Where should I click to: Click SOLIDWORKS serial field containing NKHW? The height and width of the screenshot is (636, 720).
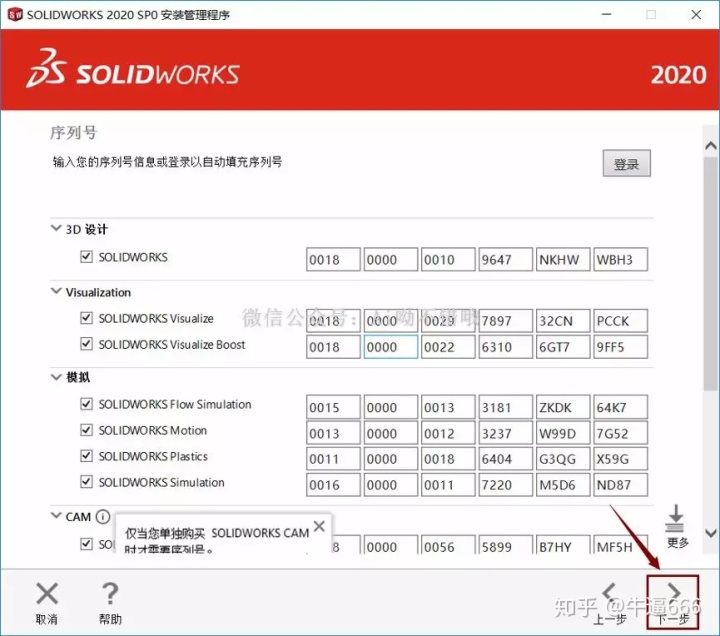tap(563, 259)
